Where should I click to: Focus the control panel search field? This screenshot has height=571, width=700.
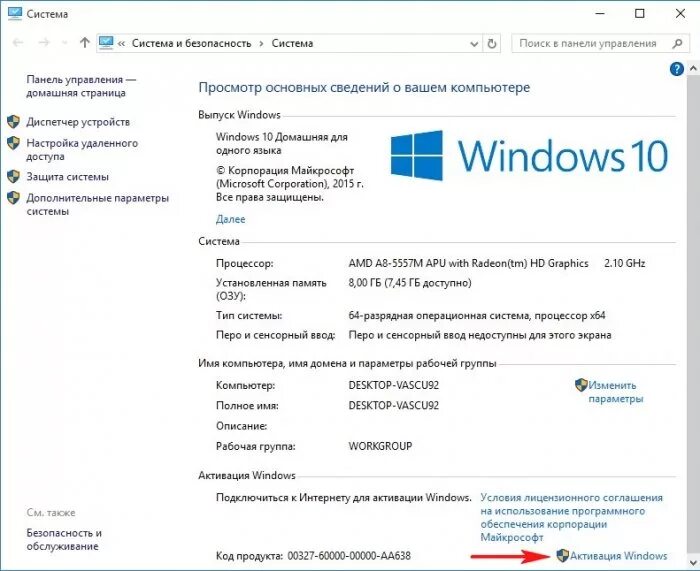[600, 43]
